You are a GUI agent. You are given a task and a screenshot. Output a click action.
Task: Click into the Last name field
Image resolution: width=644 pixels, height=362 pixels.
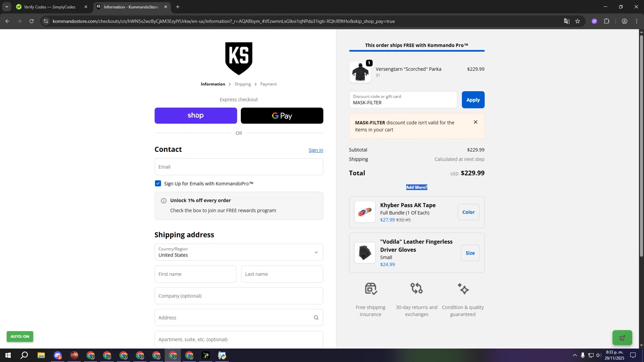point(282,274)
